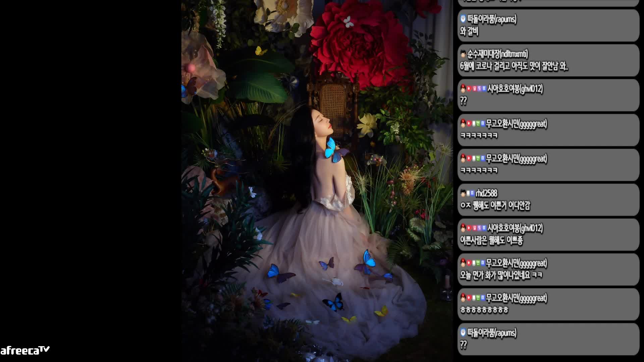This screenshot has width=644, height=362.
Task: Click red-hat avatar on '이쁜사람은 뭘해도 이쁘죵' message
Action: [x=463, y=228]
